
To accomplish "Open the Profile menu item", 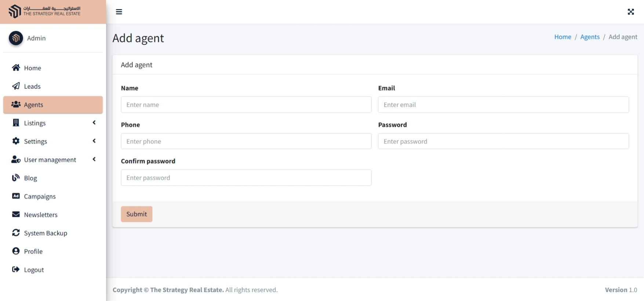I will point(33,251).
